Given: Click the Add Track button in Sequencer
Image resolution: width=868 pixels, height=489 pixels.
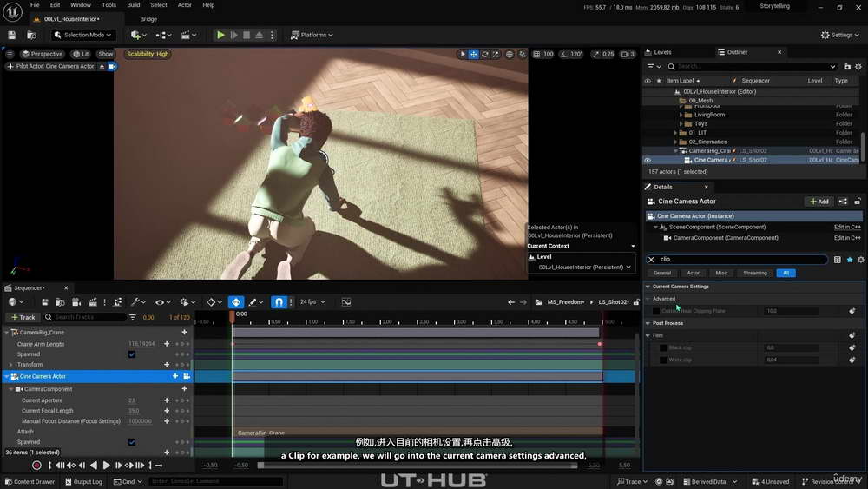Looking at the screenshot, I should (x=23, y=317).
